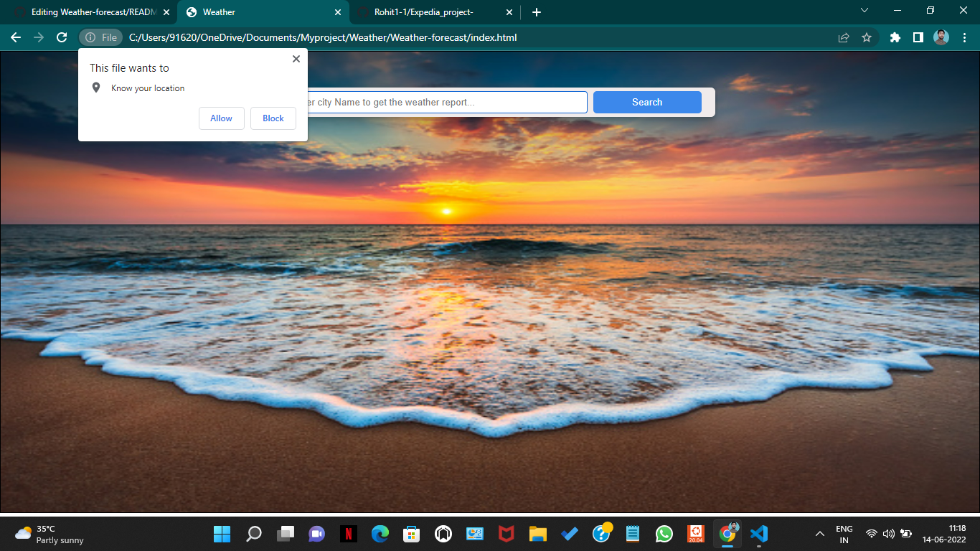Open Chrome three-dot menu

964,37
